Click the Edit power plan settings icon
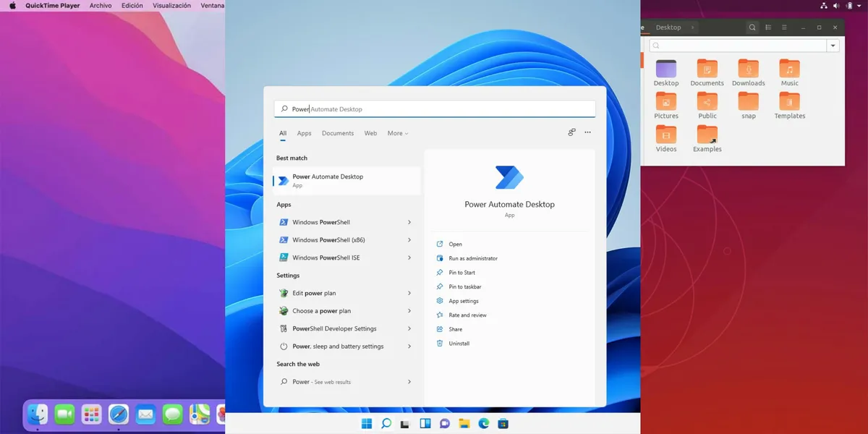 [x=284, y=293]
